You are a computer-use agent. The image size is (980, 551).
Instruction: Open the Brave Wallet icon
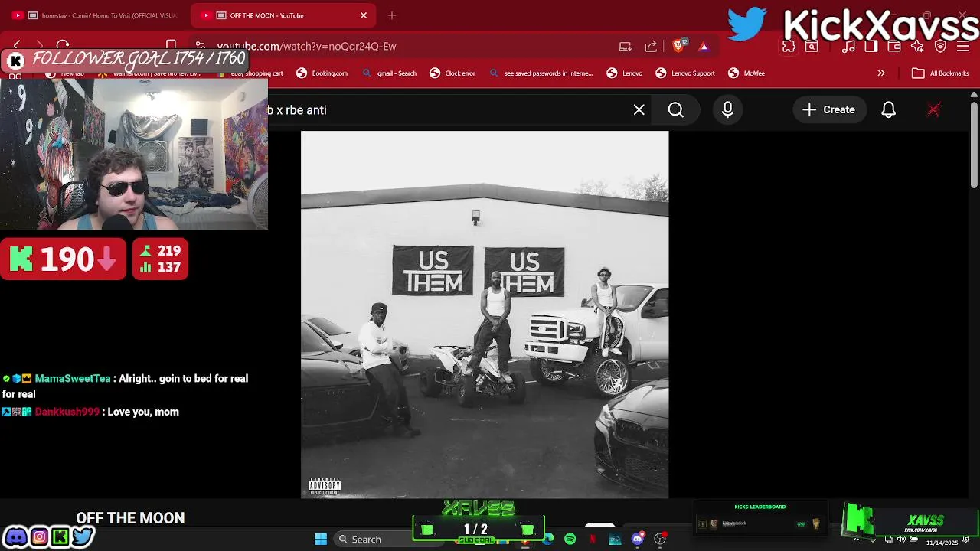point(894,47)
